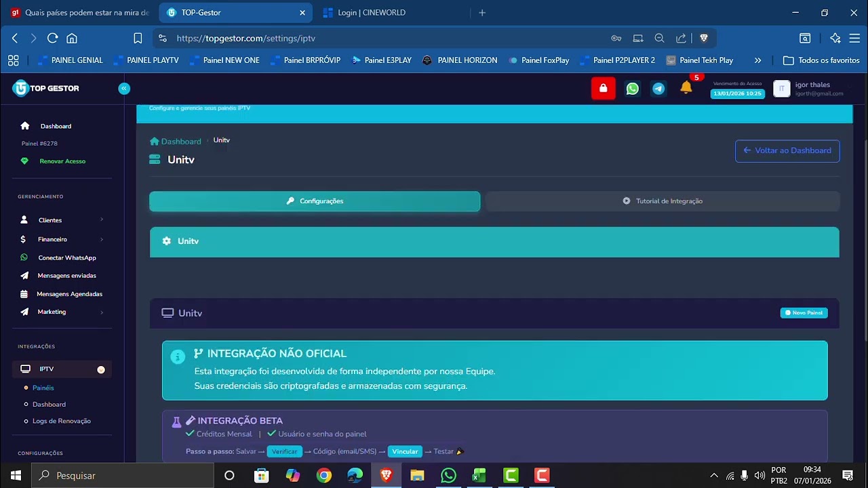Open Microsoft Store from the taskbar

tap(261, 475)
